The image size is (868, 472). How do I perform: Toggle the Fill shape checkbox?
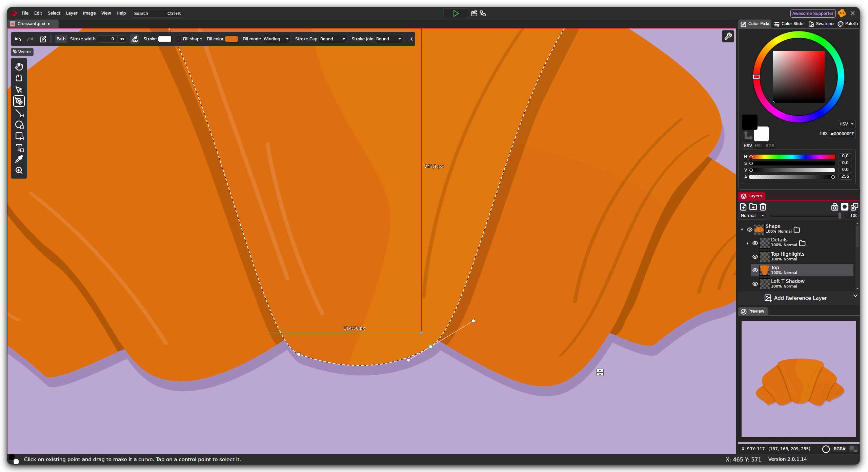(x=178, y=39)
